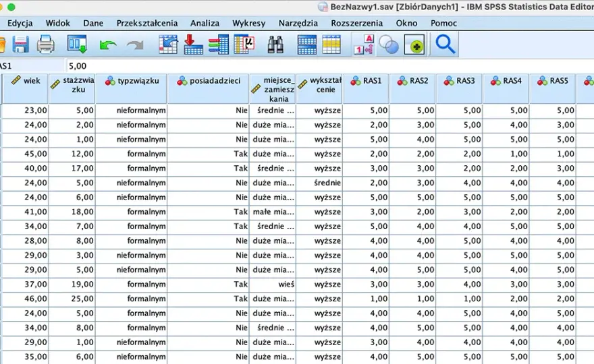The width and height of the screenshot is (594, 364).
Task: Click stażzwiązku cell showing 25,00
Action: point(72,299)
